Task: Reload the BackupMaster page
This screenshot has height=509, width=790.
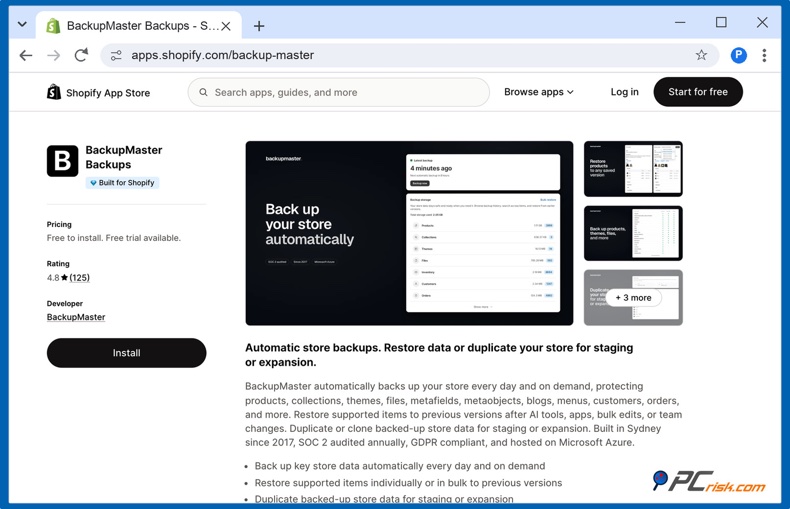Action: 81,55
